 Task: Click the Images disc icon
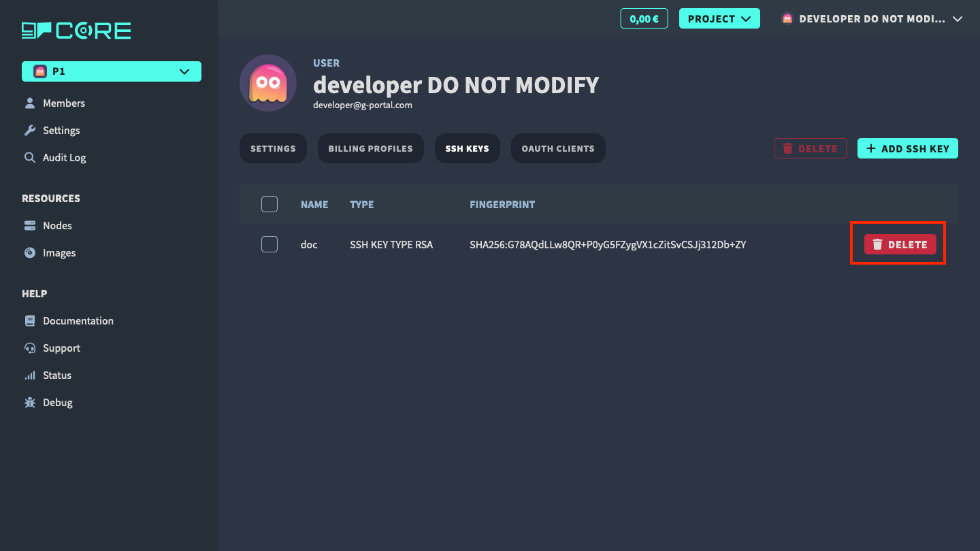click(x=30, y=252)
